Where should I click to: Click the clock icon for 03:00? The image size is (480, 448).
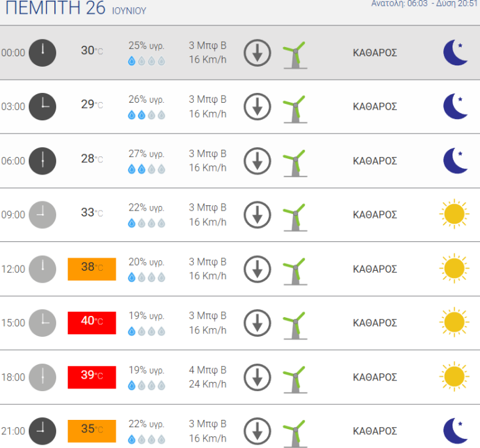pyautogui.click(x=43, y=107)
